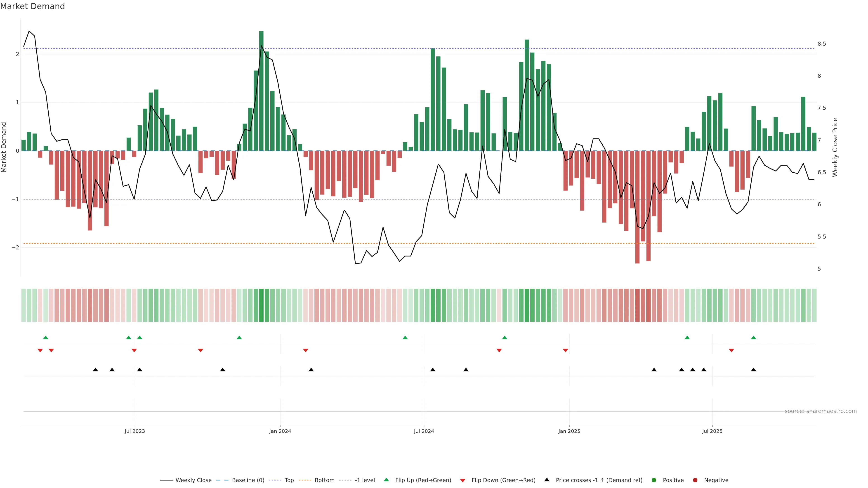This screenshot has height=488, width=868.
Task: Click the darkest red heatmap cell
Action: point(637,305)
